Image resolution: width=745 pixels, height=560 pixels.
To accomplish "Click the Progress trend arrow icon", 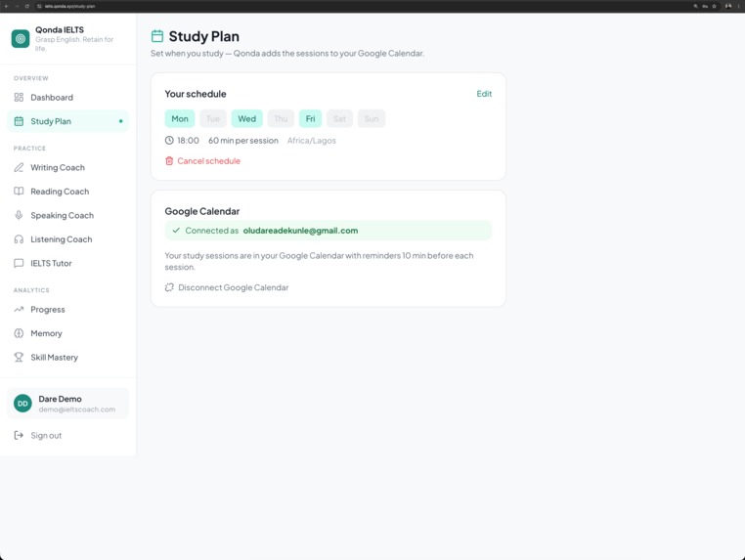I will coord(19,309).
